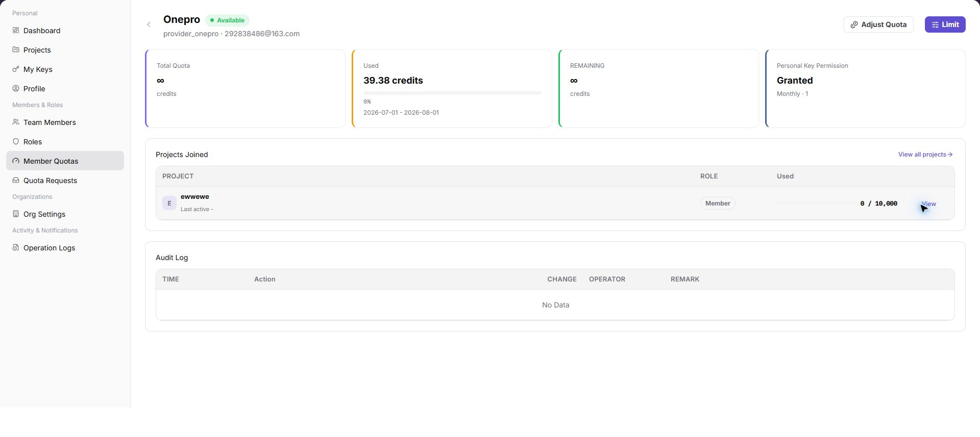Click the Dashboard grid icon in sidebar

[x=16, y=31]
